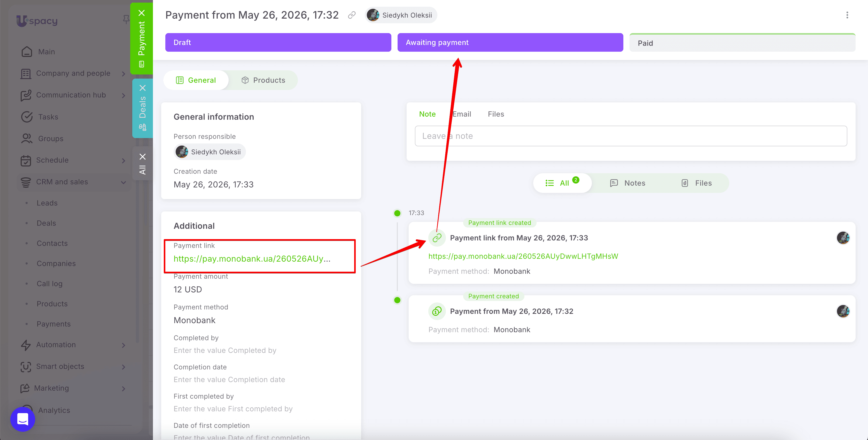Viewport: 868px width, 440px height.
Task: Set stage to Paid
Action: (742, 43)
